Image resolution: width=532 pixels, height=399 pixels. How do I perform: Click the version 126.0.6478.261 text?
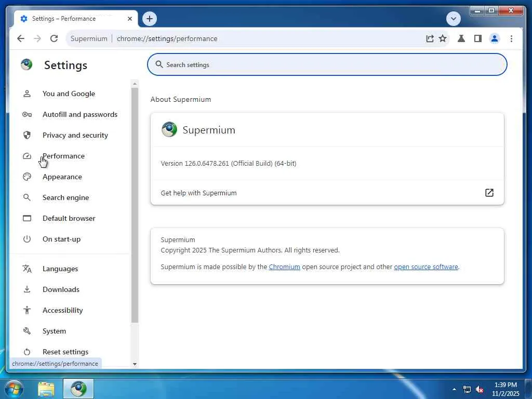point(229,163)
